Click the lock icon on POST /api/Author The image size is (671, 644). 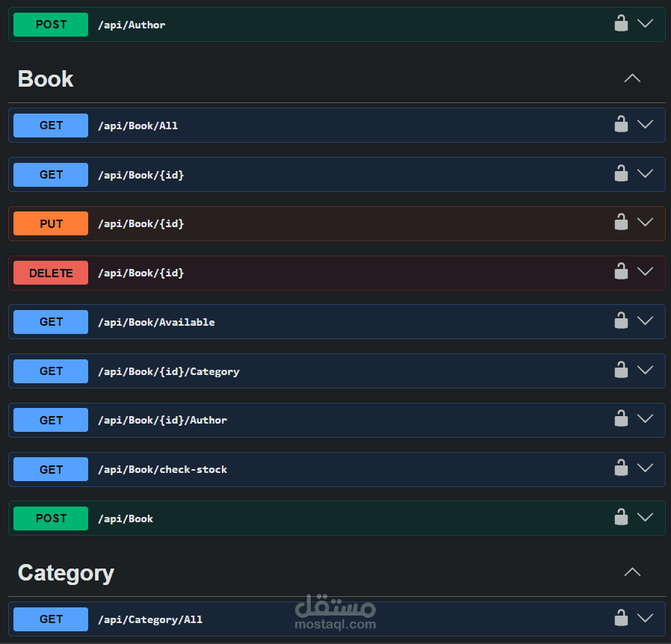click(621, 23)
